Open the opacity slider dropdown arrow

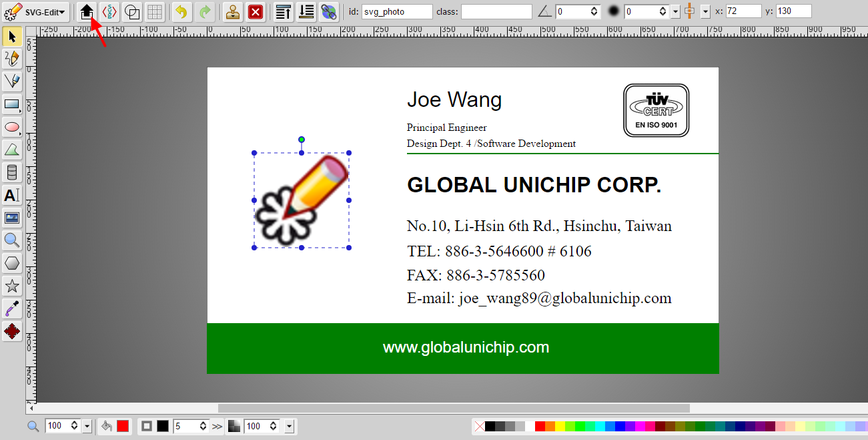[289, 426]
